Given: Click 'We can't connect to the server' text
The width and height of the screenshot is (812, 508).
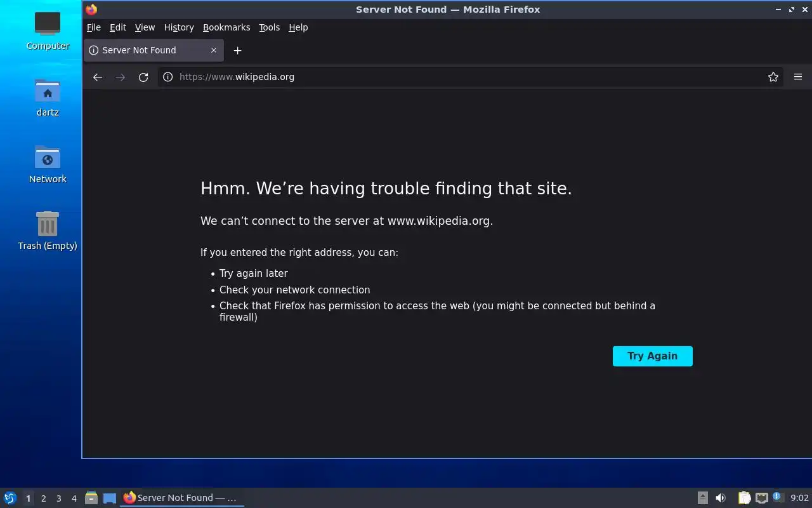Looking at the screenshot, I should point(346,221).
